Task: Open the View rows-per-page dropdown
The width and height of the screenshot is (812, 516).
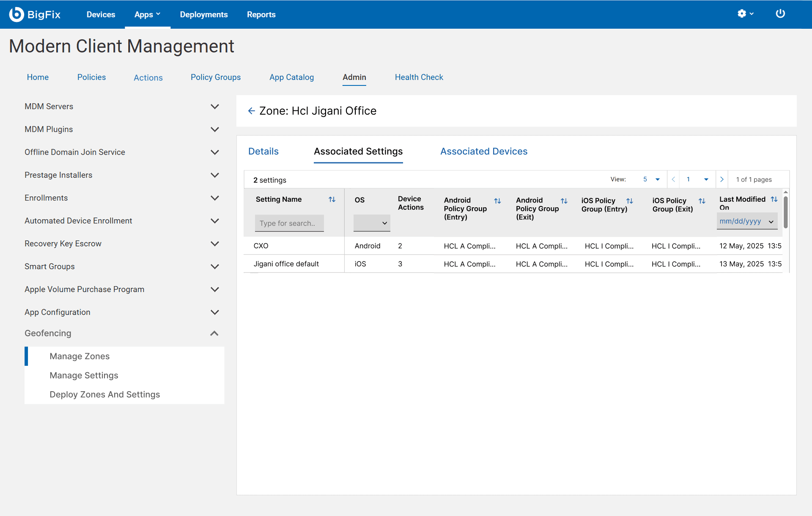Action: click(x=651, y=179)
